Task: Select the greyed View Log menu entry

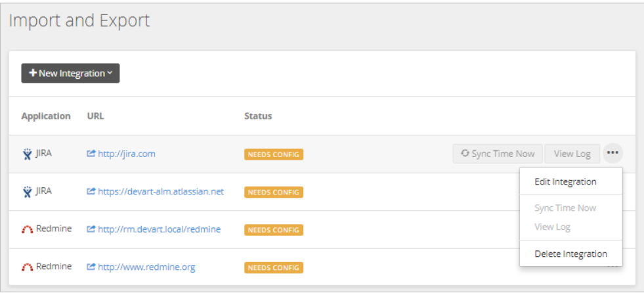Action: pyautogui.click(x=552, y=227)
